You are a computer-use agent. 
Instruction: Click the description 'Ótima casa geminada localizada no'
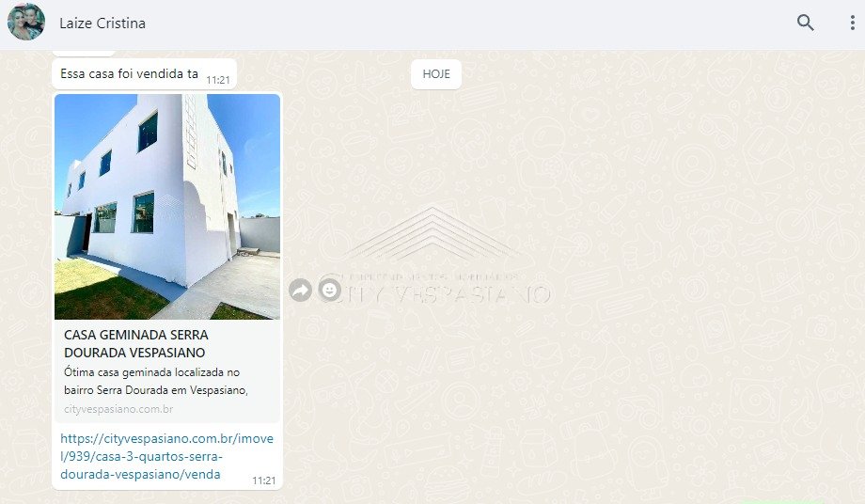[151, 372]
